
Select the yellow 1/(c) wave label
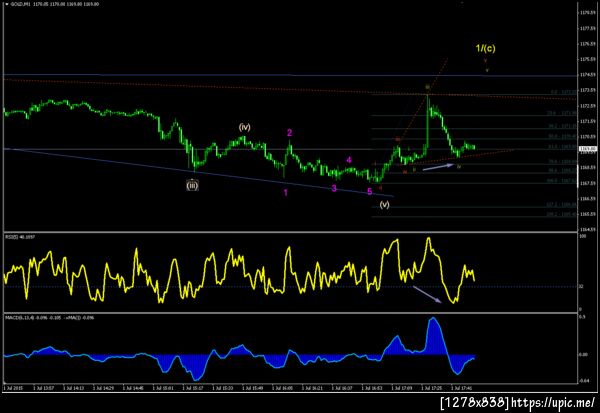485,48
